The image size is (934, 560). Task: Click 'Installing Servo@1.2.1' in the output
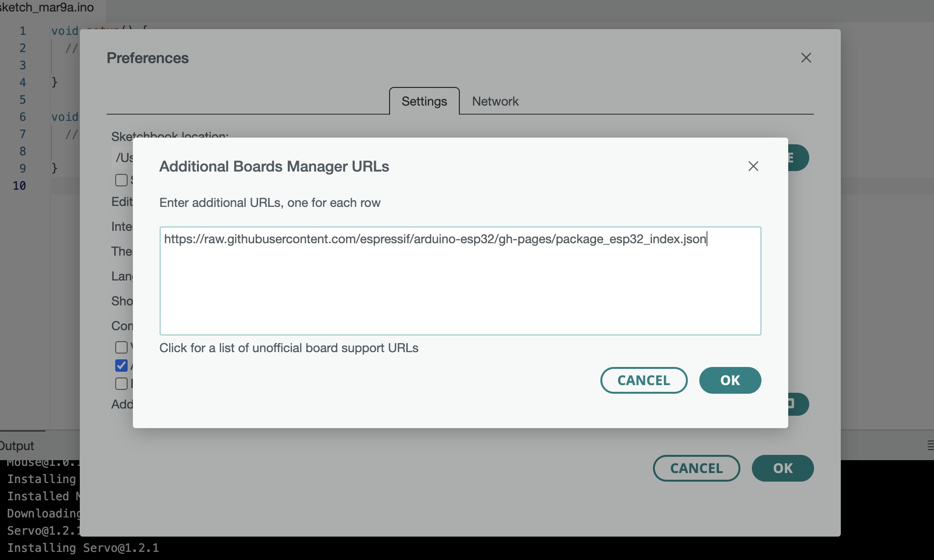[83, 548]
